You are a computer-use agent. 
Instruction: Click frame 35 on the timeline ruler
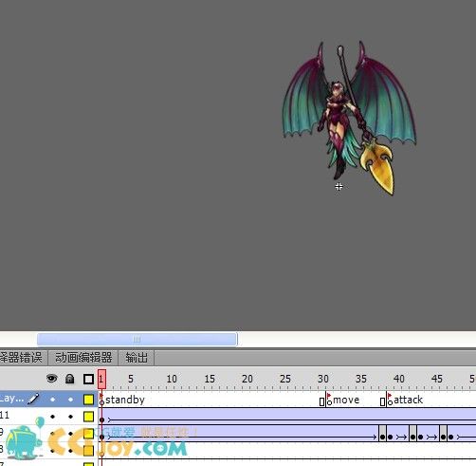pos(361,379)
